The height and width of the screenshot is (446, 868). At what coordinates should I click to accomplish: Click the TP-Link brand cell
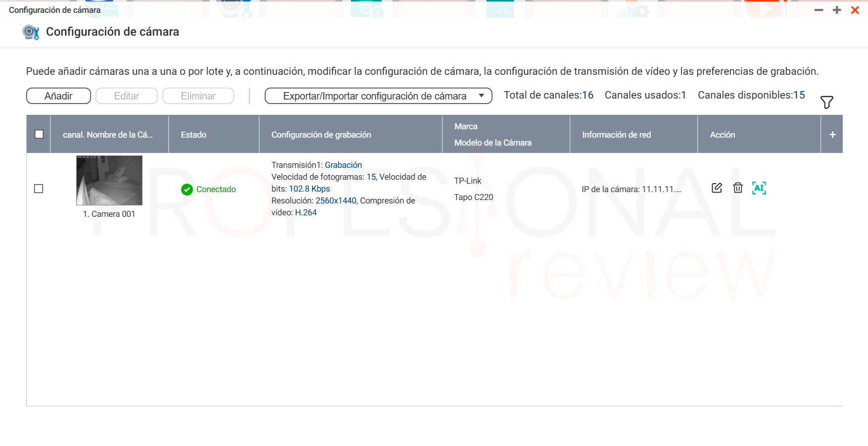[x=468, y=181]
